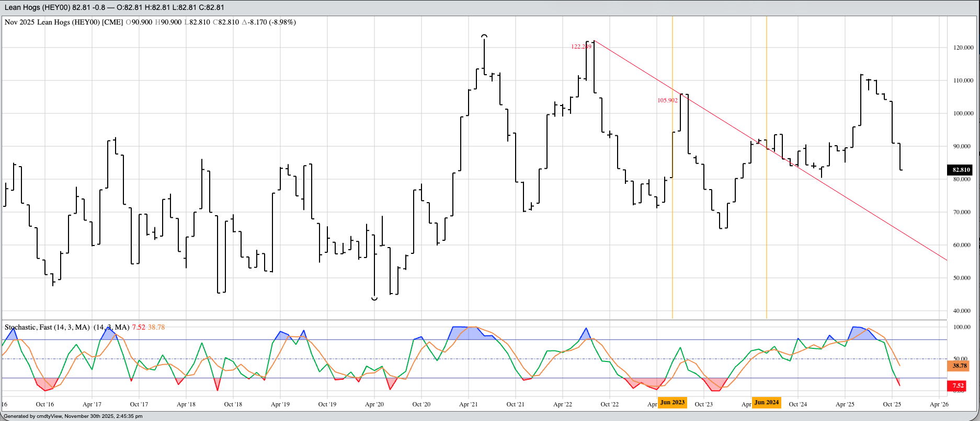Select the Jun 2024 date marker
Screen dimensions: 980x421
click(766, 402)
